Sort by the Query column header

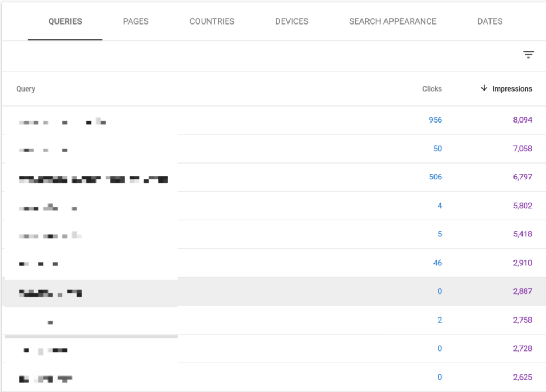click(x=25, y=88)
